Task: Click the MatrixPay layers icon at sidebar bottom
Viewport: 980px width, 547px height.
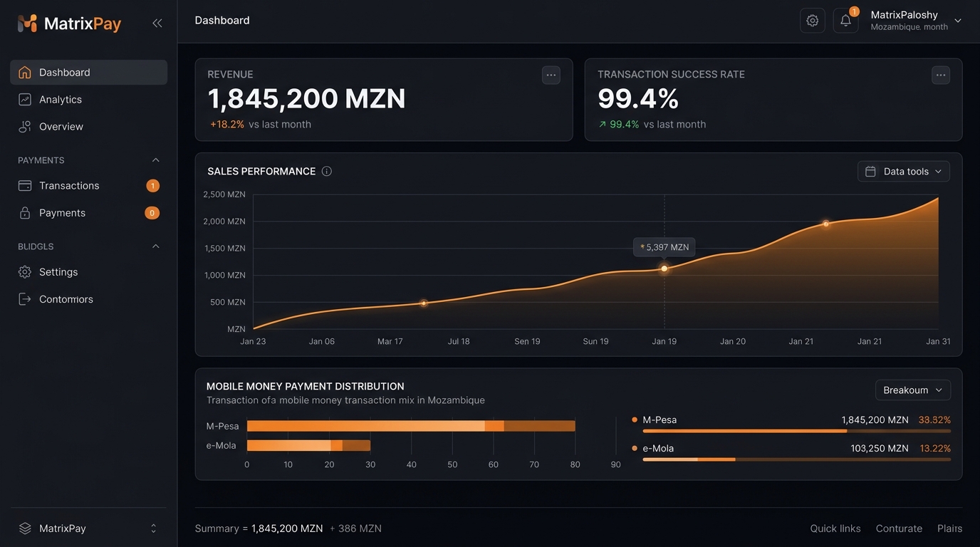Action: [x=25, y=528]
